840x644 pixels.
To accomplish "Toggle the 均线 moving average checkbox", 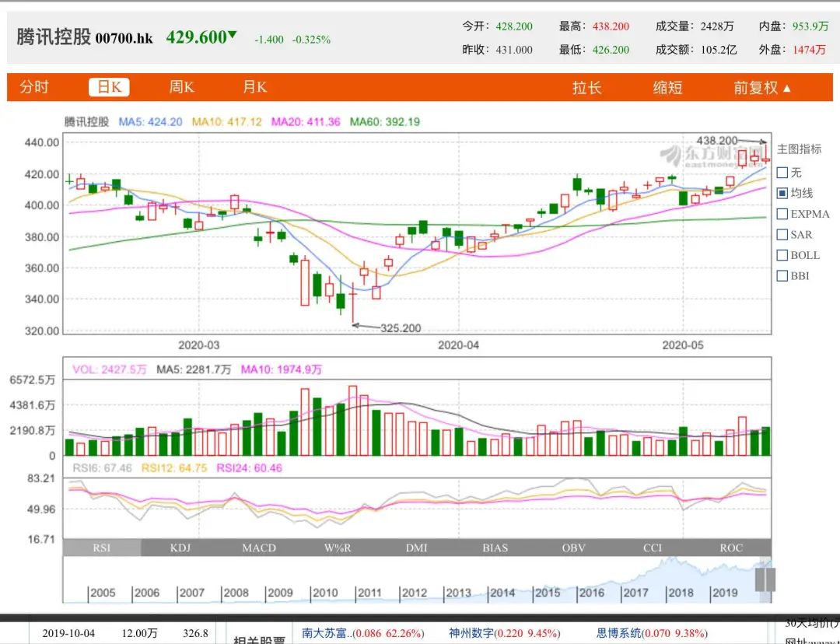I will 782,193.
